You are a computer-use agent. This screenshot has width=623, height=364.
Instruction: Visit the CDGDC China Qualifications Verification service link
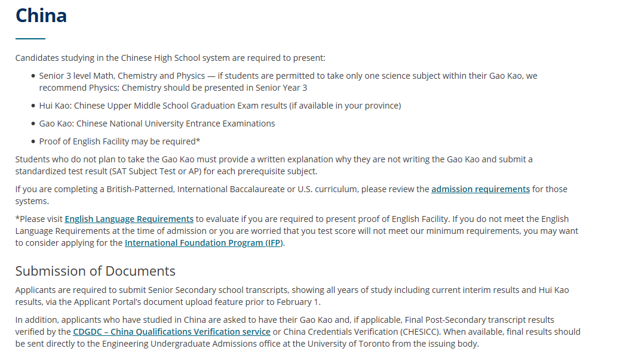[171, 332]
